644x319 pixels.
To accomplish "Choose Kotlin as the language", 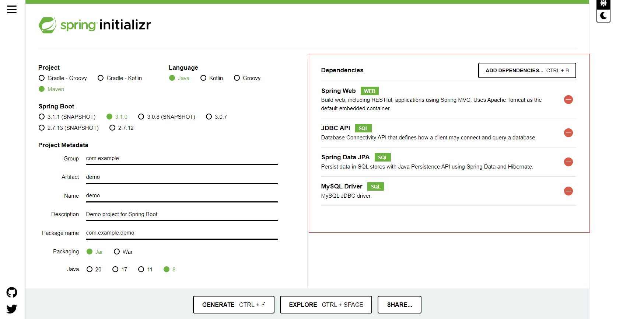I will [203, 78].
